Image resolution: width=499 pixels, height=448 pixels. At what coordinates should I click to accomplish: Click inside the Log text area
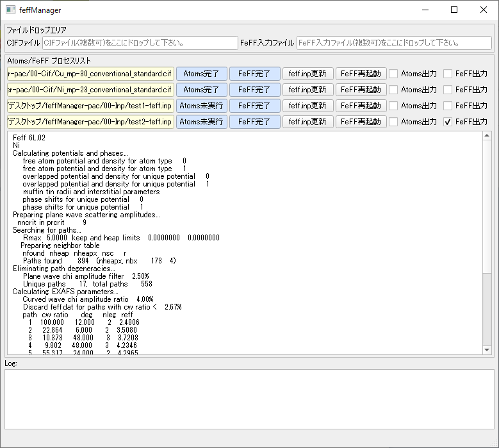click(249, 399)
